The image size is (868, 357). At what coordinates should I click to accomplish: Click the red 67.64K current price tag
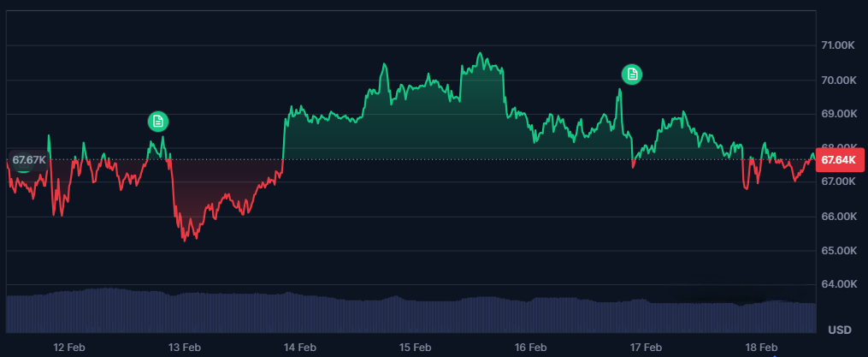pyautogui.click(x=839, y=160)
